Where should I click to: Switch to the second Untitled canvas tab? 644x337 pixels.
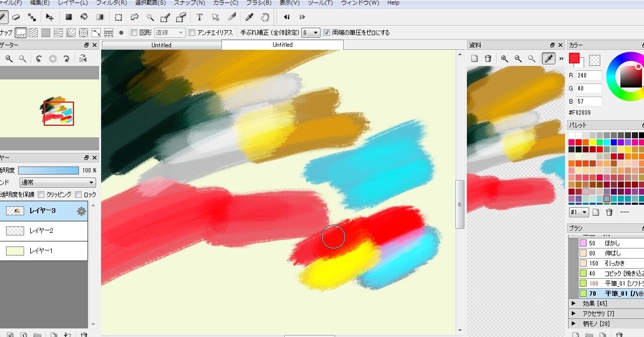[x=282, y=44]
